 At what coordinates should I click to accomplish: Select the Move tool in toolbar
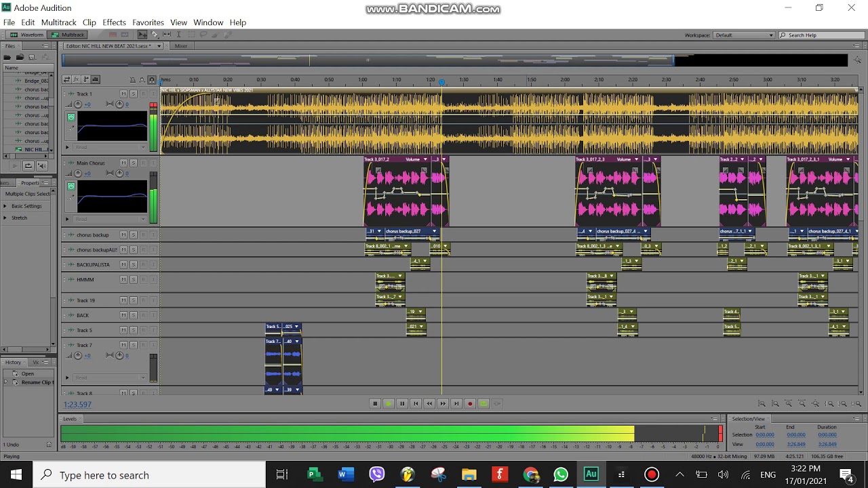click(142, 35)
